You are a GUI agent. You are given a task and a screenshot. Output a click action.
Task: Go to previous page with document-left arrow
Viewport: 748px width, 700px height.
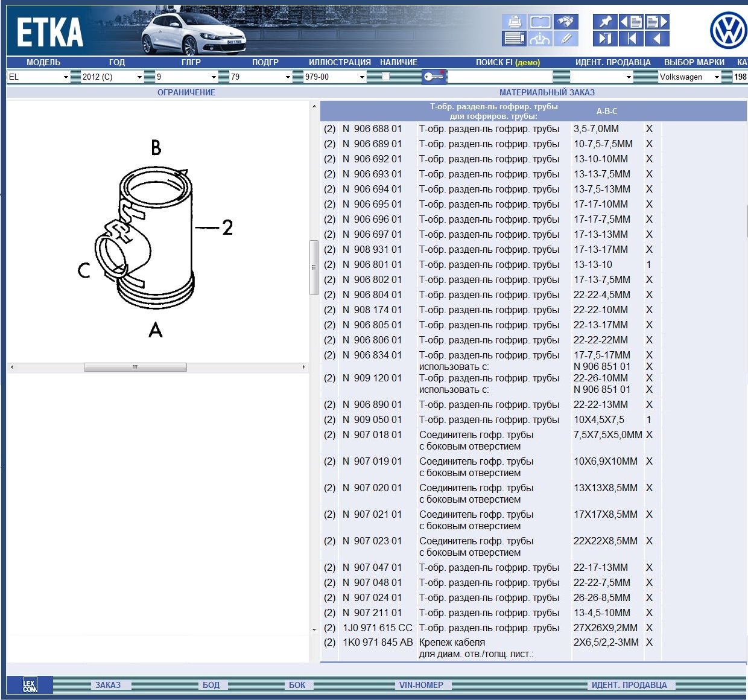pos(631,22)
